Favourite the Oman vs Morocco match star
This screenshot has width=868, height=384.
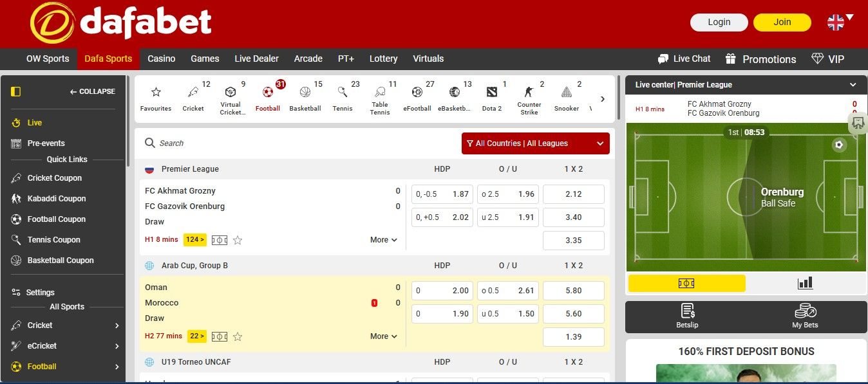pyautogui.click(x=237, y=336)
